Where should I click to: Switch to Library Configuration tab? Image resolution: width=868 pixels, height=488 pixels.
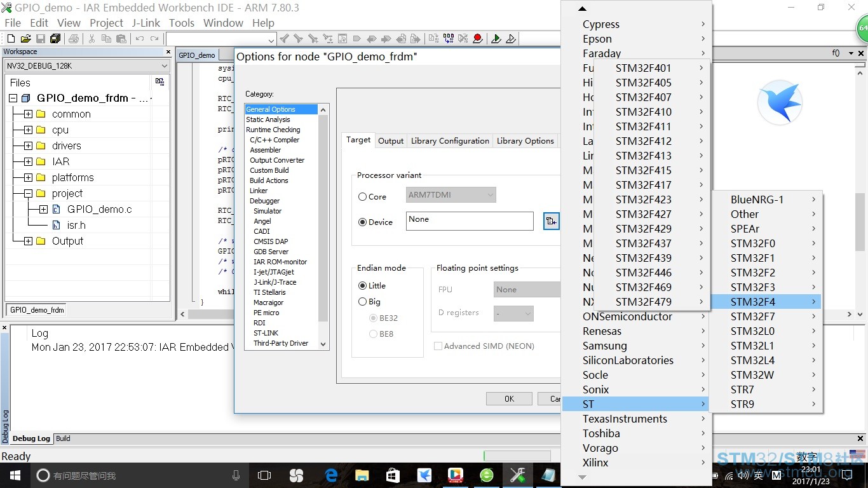(450, 140)
